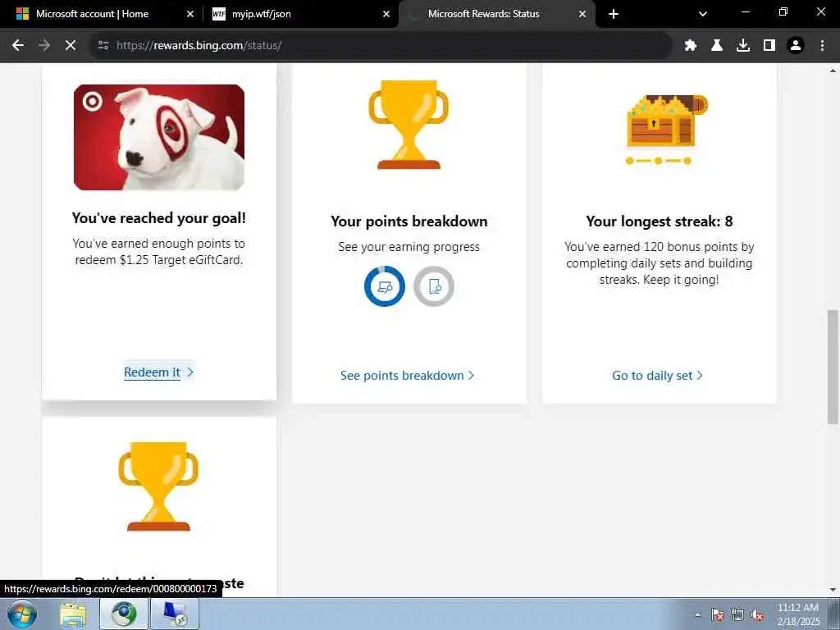Click the network tray icon

pos(737,615)
